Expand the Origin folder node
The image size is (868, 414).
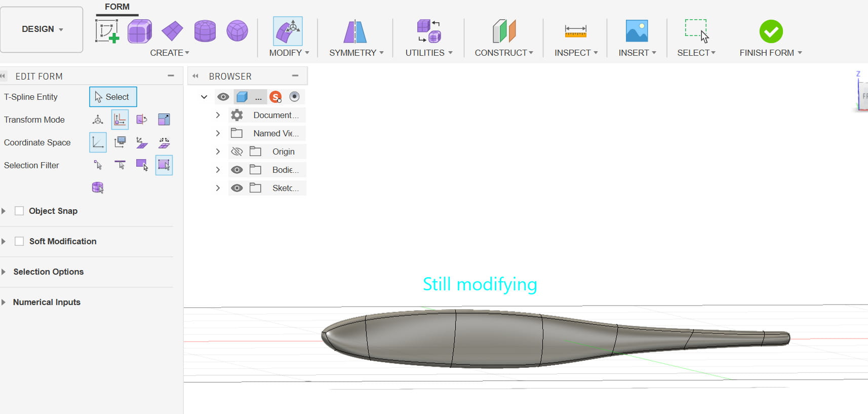point(218,152)
